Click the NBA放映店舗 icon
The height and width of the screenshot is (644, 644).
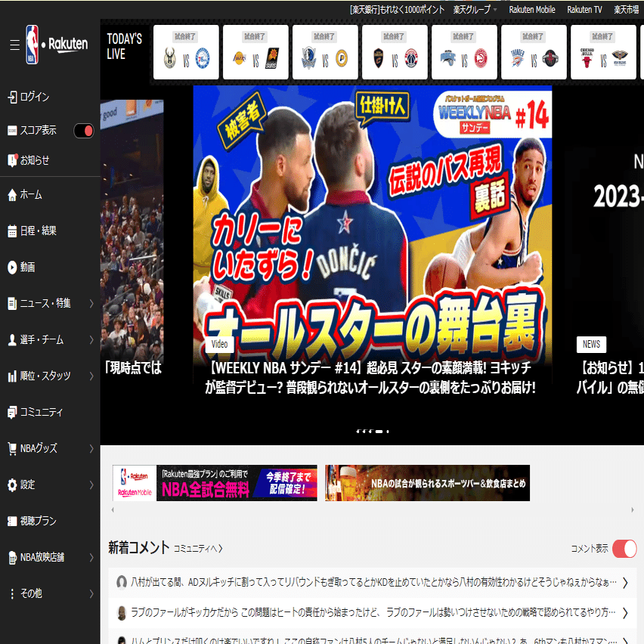[x=12, y=557]
